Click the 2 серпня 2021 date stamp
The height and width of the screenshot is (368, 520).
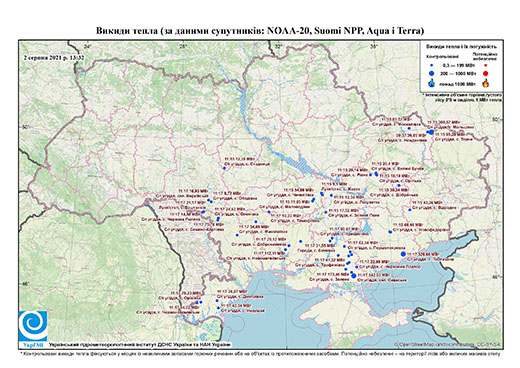[x=54, y=57]
